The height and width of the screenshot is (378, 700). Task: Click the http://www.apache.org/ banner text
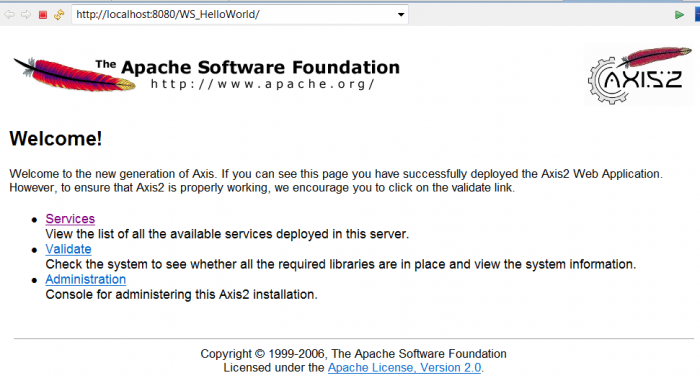pos(262,84)
